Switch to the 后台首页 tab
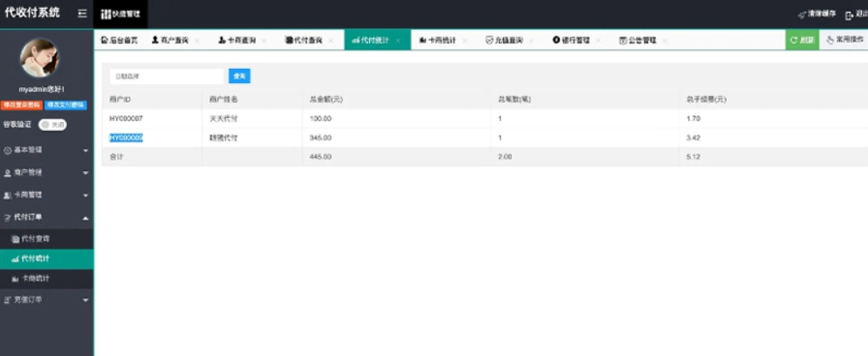The height and width of the screenshot is (356, 868). (x=119, y=40)
